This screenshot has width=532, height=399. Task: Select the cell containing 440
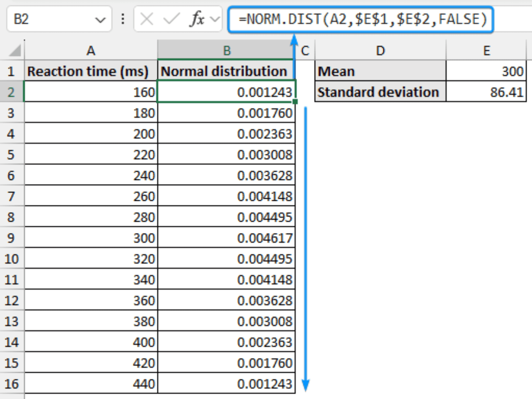click(91, 384)
